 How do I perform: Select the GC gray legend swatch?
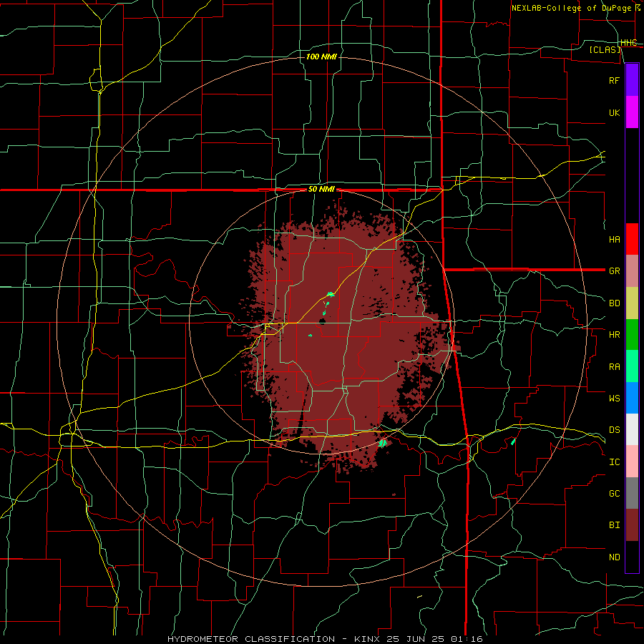pos(632,493)
